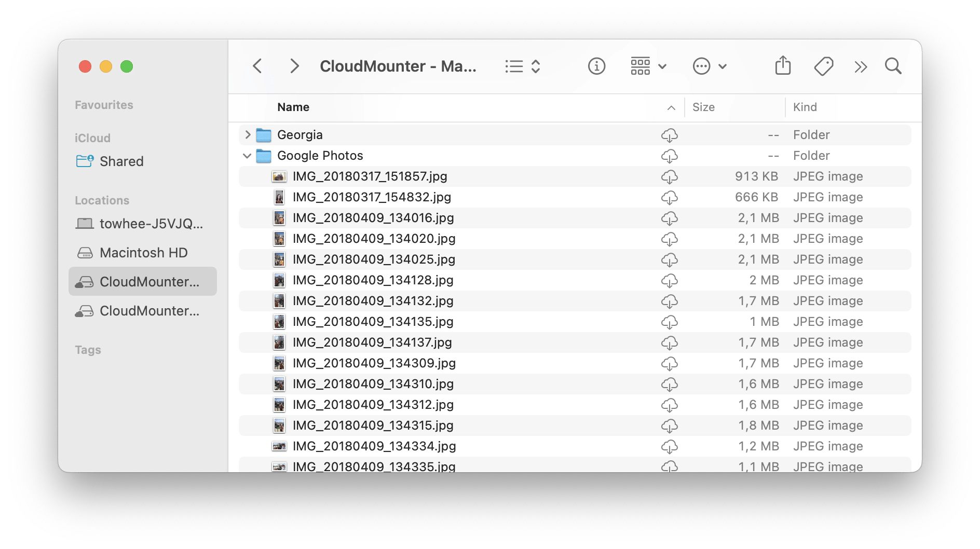Image resolution: width=980 pixels, height=549 pixels.
Task: Click the Edit Tags icon
Action: point(824,66)
